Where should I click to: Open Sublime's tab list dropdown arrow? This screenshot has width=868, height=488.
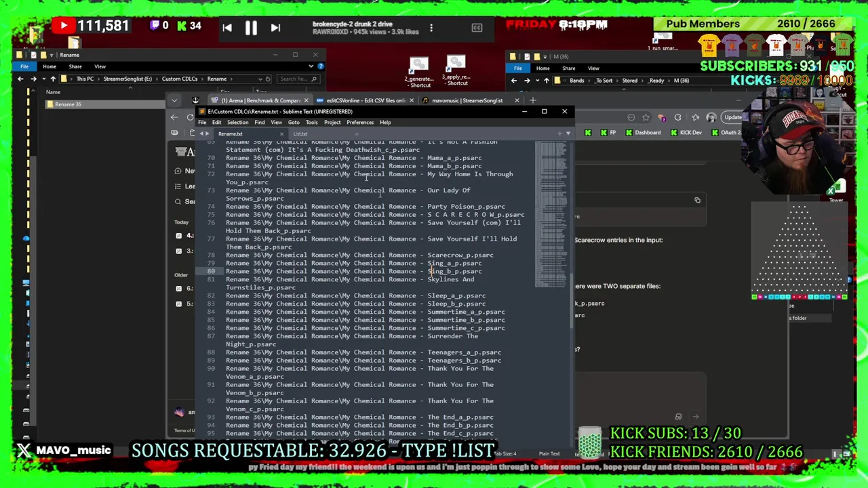(568, 134)
